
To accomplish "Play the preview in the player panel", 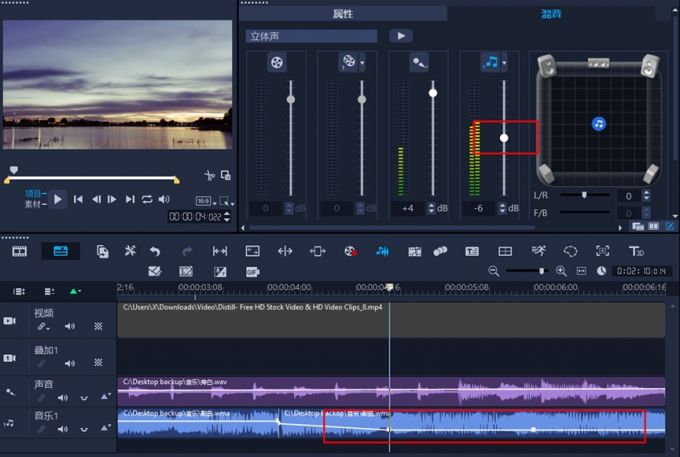I will 58,199.
